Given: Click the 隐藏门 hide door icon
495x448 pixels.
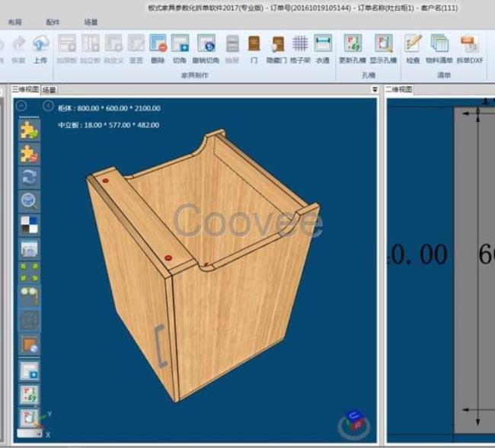Looking at the screenshot, I should coord(277,43).
